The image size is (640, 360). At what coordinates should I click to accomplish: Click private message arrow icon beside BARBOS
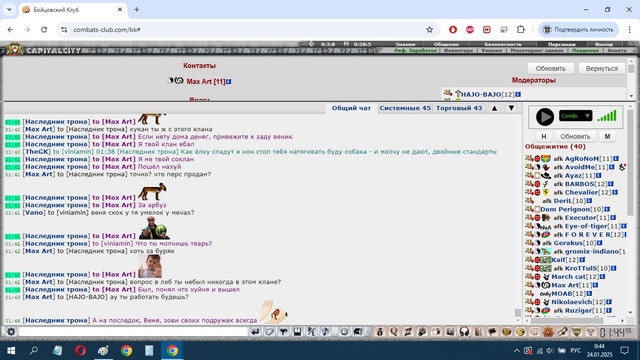tap(529, 184)
